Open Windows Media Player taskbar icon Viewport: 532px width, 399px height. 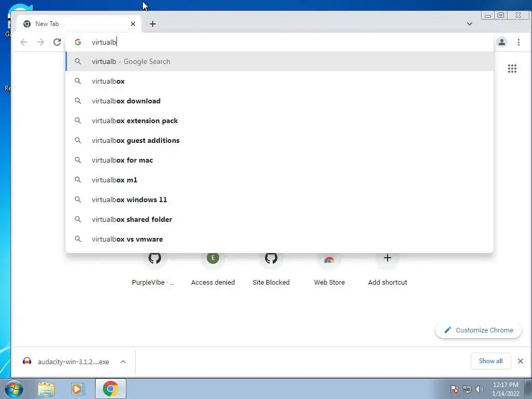pos(78,389)
